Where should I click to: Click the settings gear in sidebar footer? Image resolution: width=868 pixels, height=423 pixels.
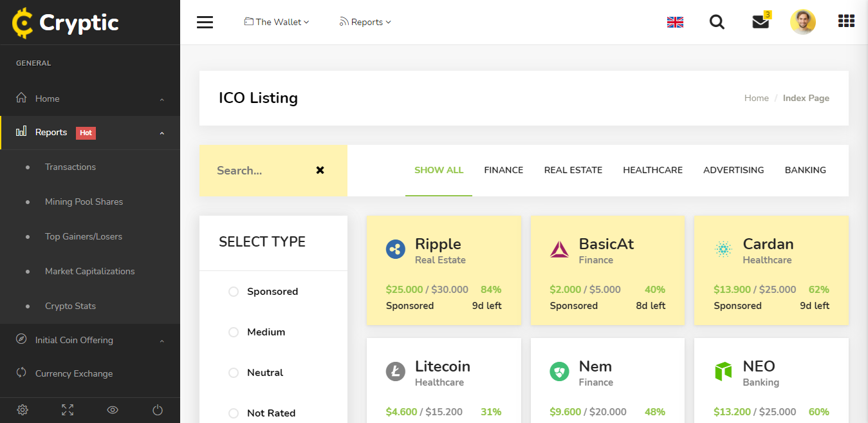[x=23, y=409]
